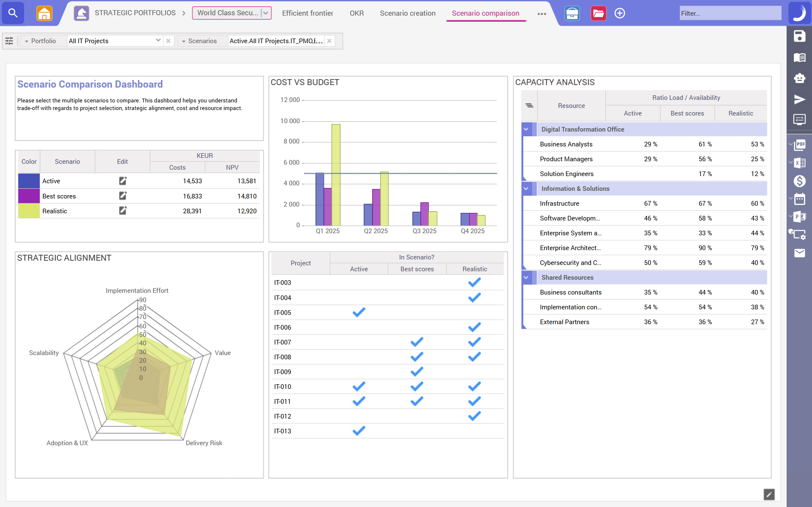Click the save disk icon in sidebar
The image size is (812, 507).
coord(799,36)
